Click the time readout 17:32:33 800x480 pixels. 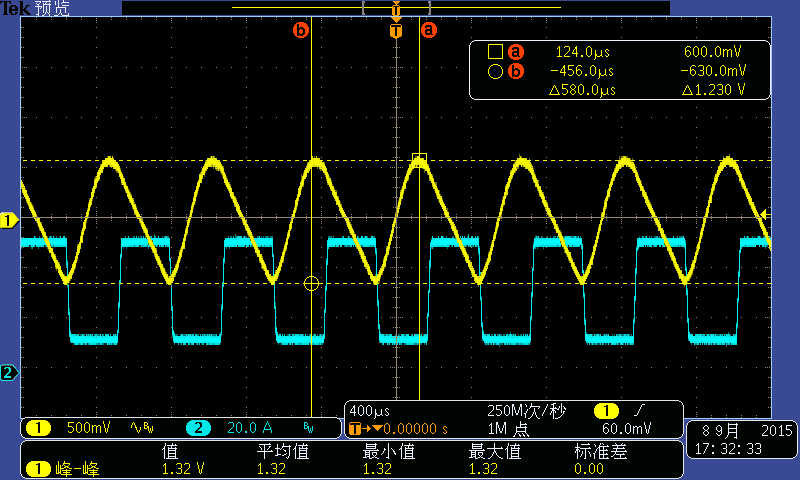(728, 449)
